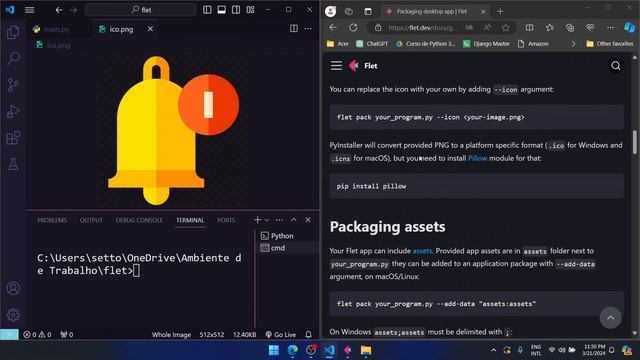640x360 pixels.
Task: Open Source Control view in VS Code
Action: [x=13, y=85]
